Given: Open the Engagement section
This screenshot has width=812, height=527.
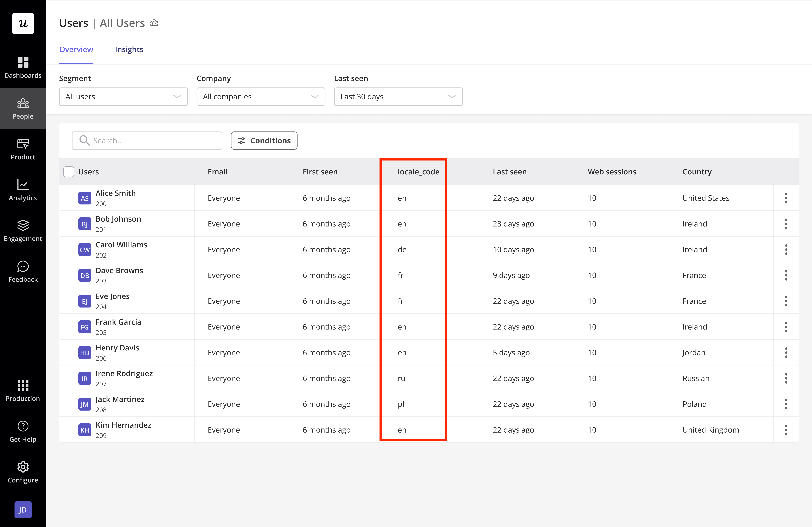Looking at the screenshot, I should click(x=23, y=231).
